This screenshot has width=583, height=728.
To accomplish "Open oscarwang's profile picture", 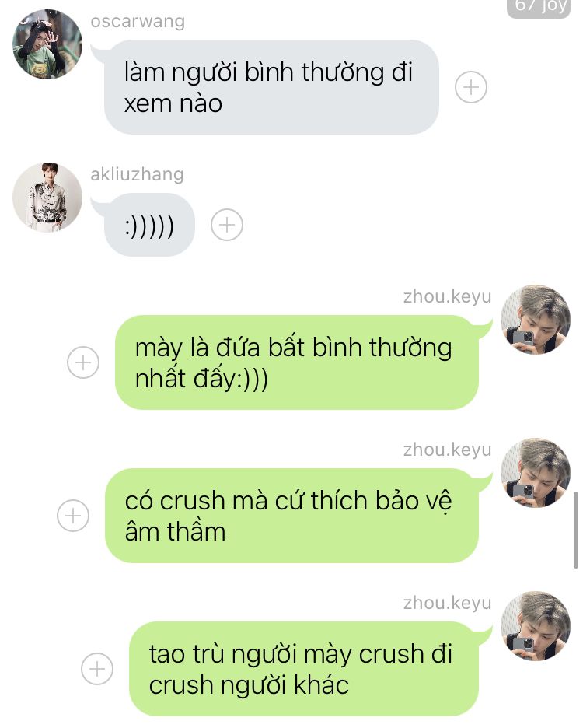I will tap(47, 44).
